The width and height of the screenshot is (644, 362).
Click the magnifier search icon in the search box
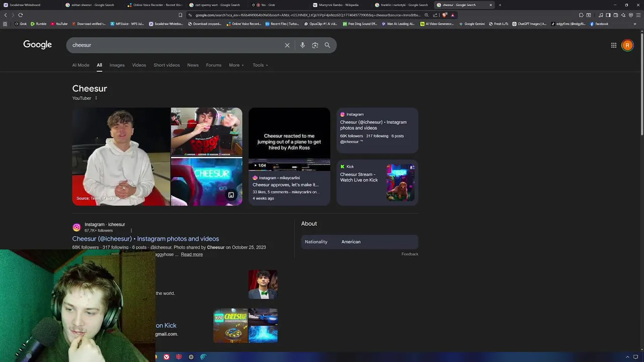(327, 45)
